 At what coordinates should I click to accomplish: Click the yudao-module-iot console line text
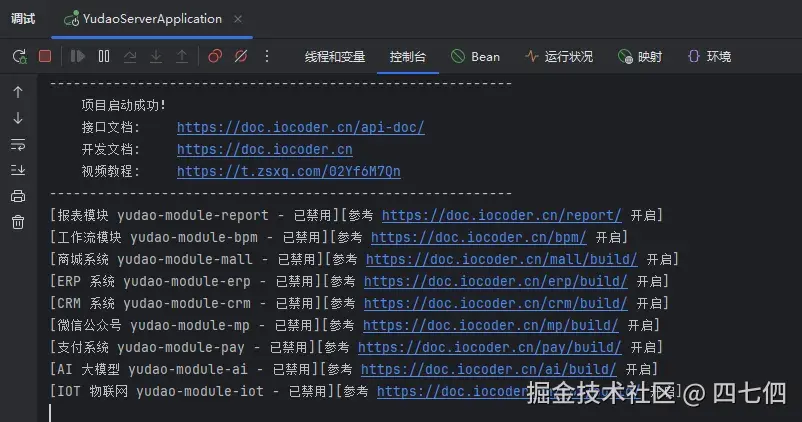click(x=365, y=391)
